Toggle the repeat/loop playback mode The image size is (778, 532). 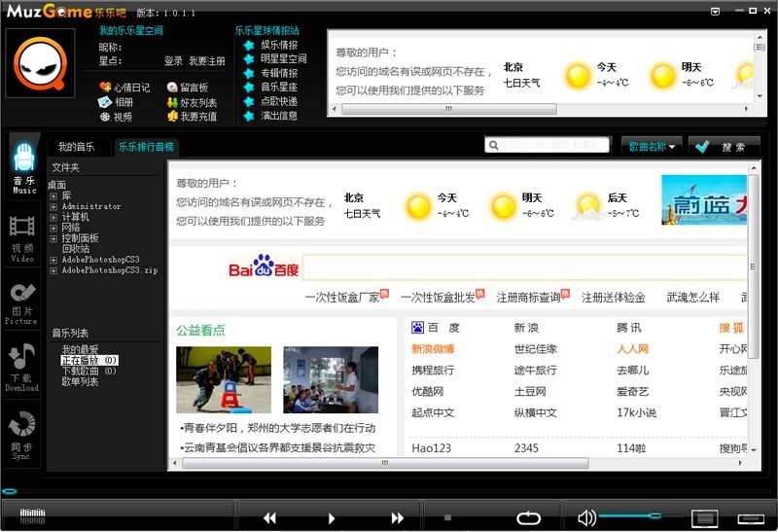tap(528, 517)
